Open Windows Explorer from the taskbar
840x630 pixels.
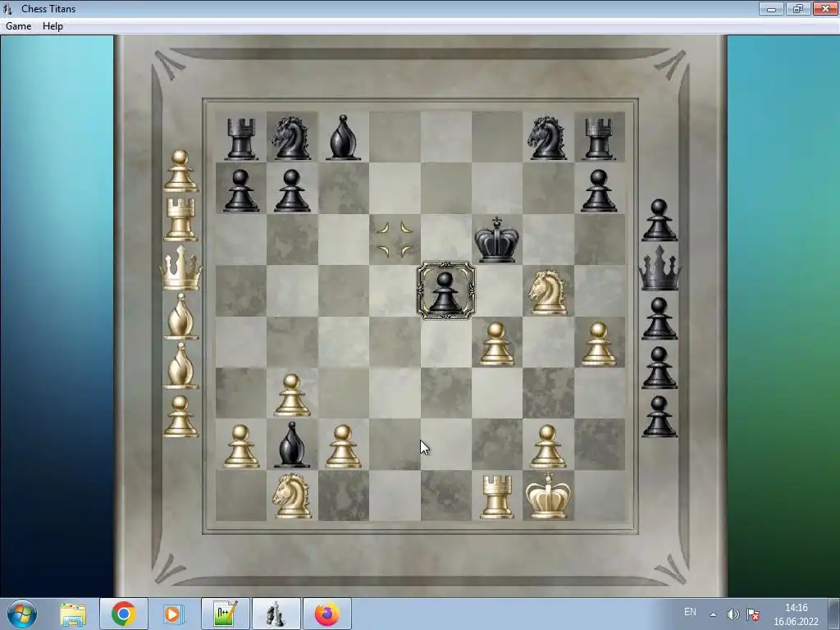[73, 614]
